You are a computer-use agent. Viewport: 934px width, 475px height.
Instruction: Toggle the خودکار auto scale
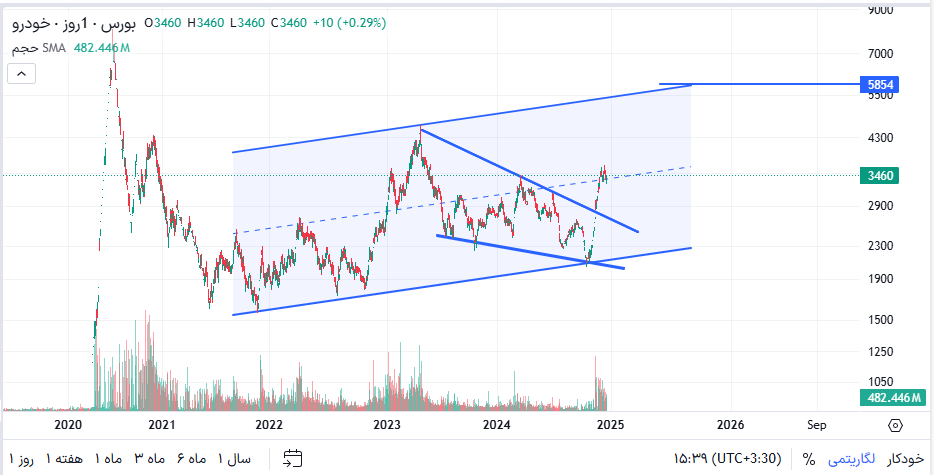click(906, 459)
